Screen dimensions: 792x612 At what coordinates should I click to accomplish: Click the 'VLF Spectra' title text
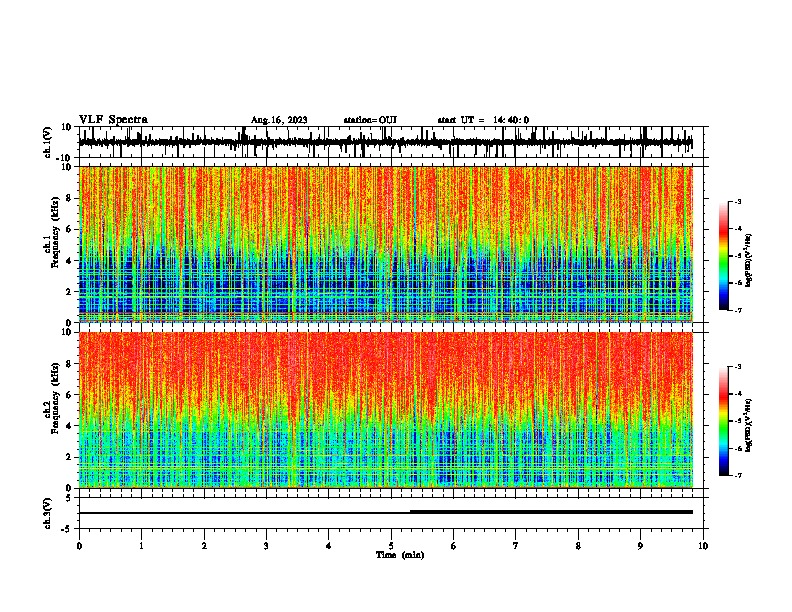113,120
